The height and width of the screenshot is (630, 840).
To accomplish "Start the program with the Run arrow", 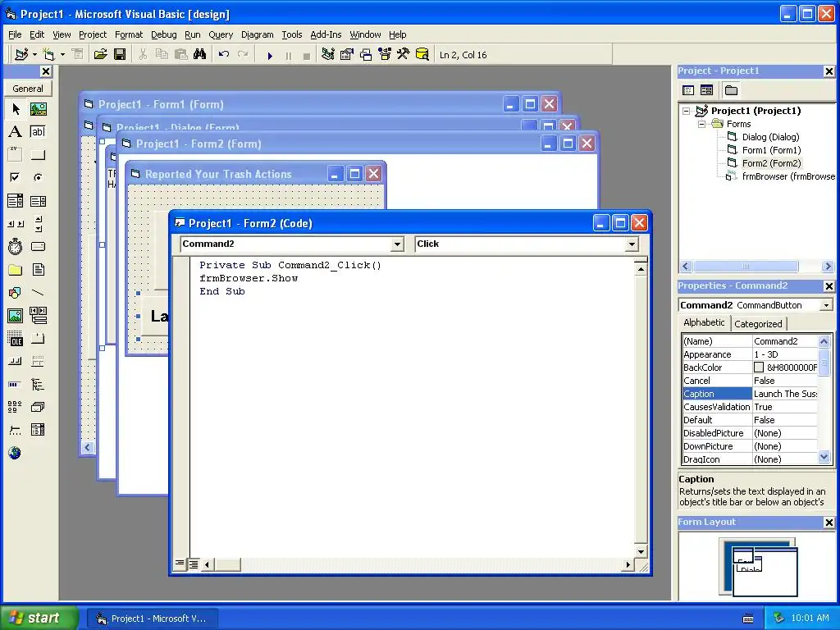I will click(270, 55).
